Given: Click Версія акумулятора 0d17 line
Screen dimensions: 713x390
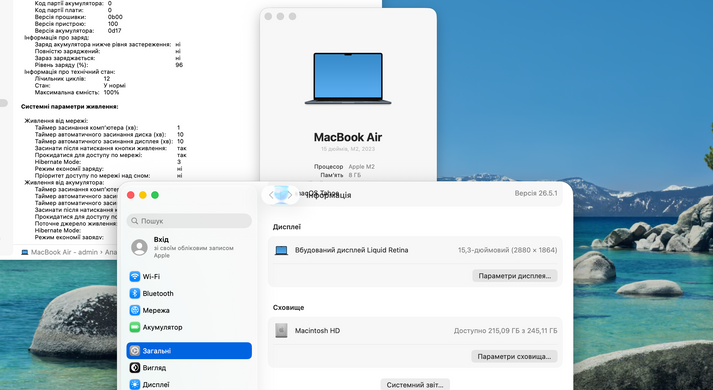Looking at the screenshot, I should pyautogui.click(x=78, y=31).
